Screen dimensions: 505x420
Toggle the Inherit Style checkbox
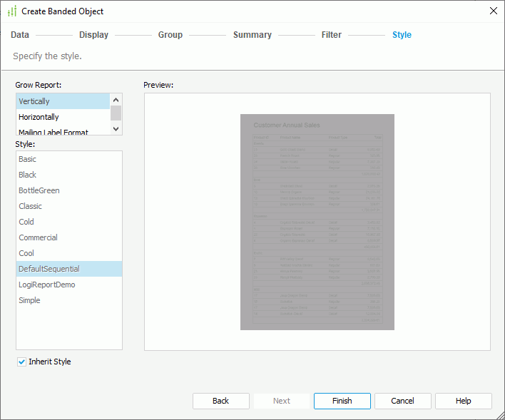click(x=22, y=362)
